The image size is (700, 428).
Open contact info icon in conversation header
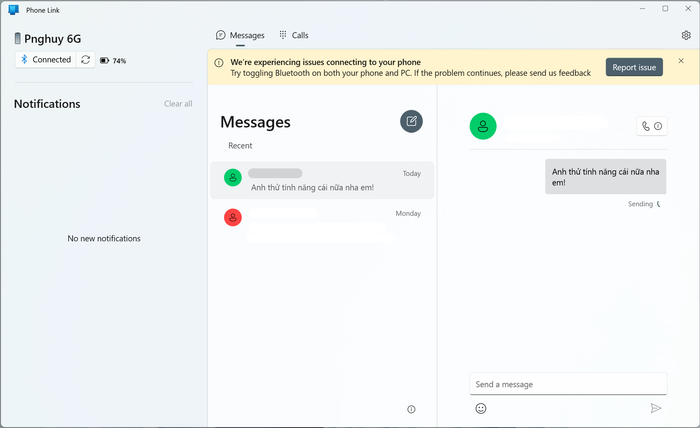pyautogui.click(x=658, y=126)
